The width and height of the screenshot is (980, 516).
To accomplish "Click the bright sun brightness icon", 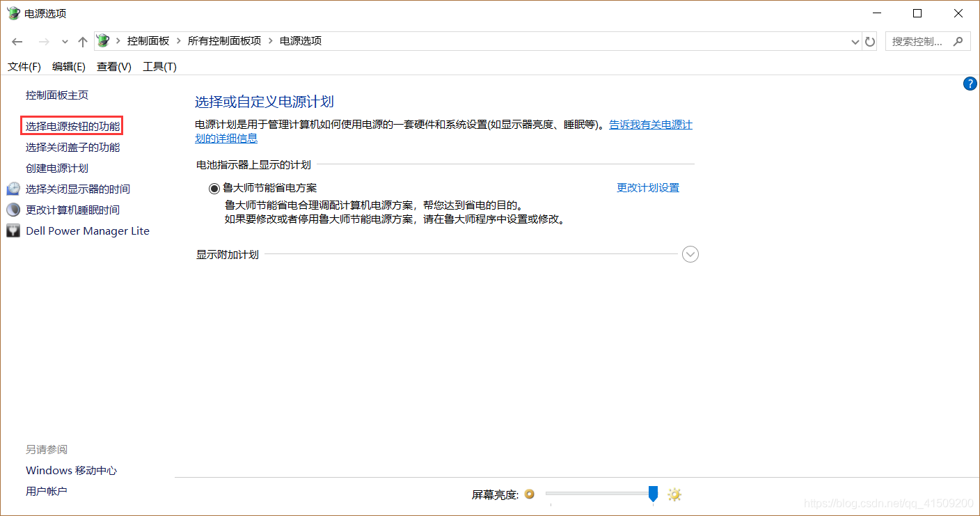I will [674, 494].
